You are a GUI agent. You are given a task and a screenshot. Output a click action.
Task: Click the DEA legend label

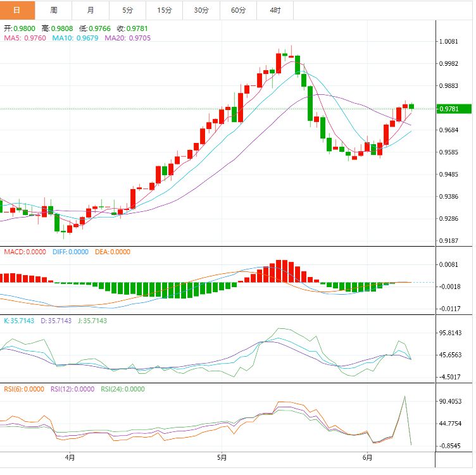click(113, 252)
